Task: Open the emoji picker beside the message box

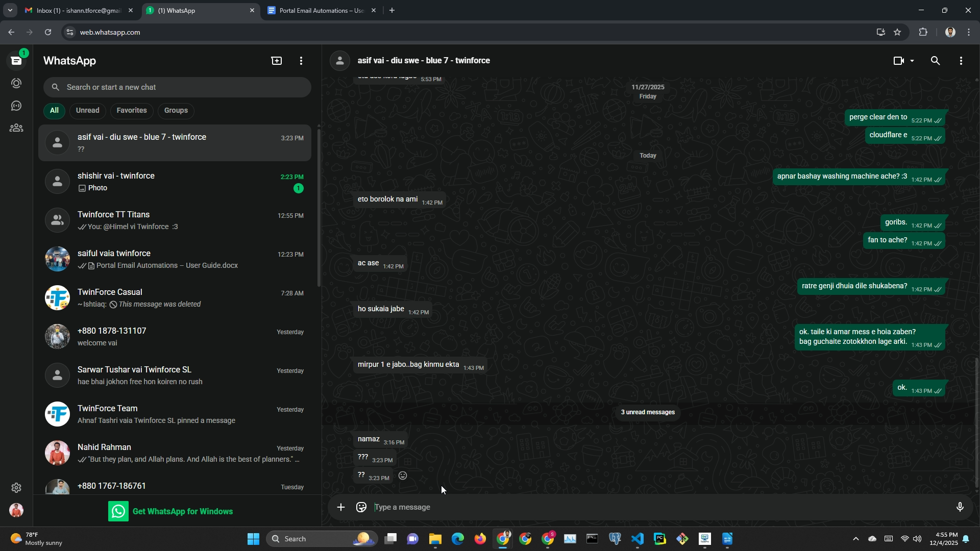Action: pos(361,507)
